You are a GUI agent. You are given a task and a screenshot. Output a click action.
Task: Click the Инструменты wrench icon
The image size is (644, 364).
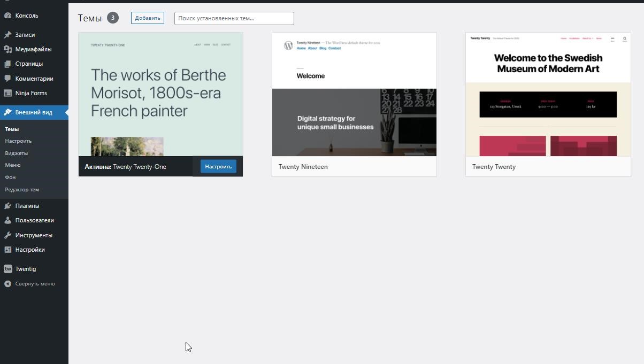(7, 235)
